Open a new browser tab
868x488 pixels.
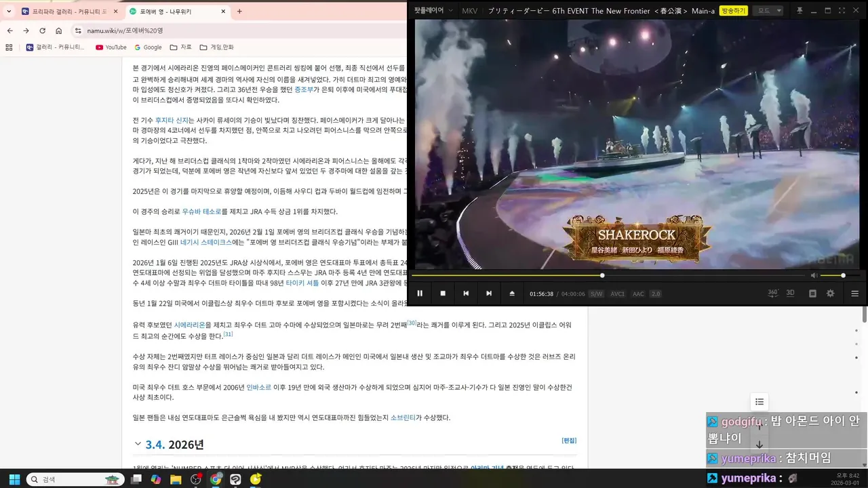point(239,12)
